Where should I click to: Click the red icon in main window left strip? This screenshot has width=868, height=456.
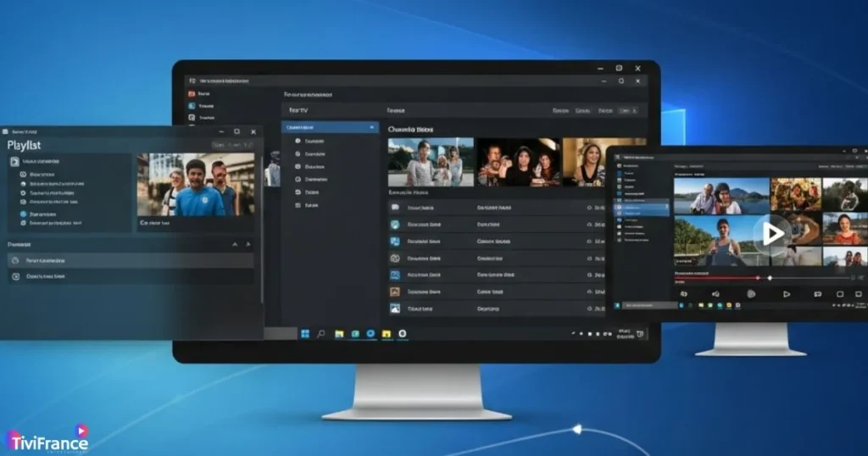pyautogui.click(x=192, y=94)
